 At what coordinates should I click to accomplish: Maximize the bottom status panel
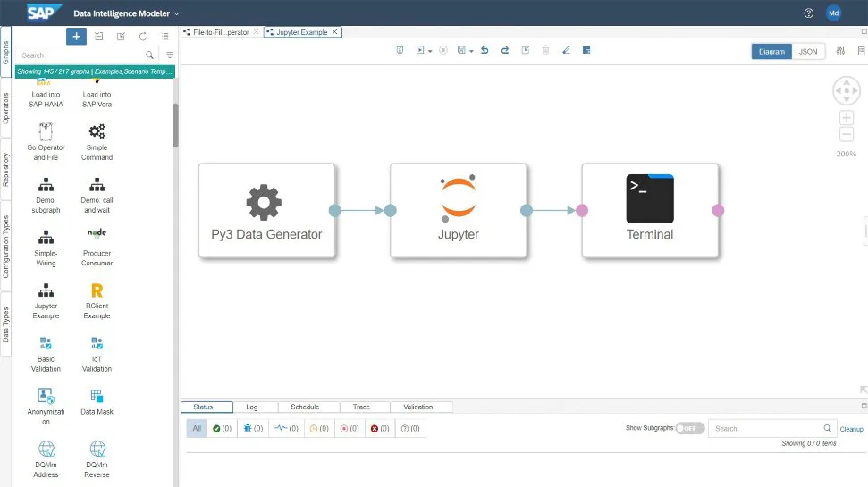[864, 407]
